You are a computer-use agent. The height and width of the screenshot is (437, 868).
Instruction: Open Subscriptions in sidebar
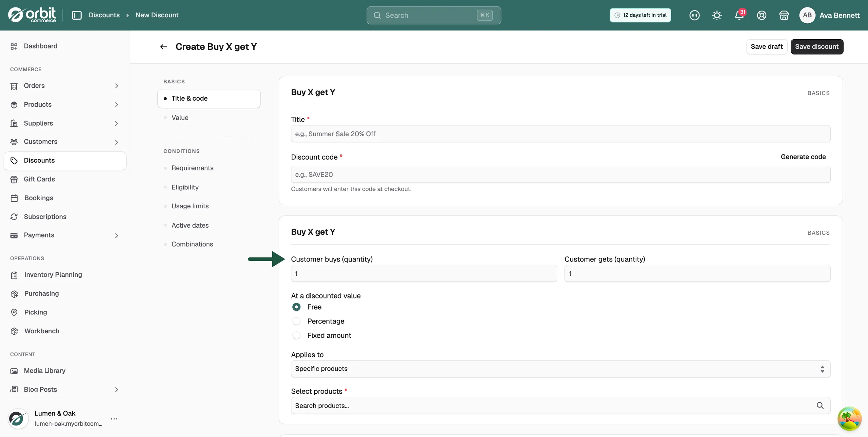click(65, 217)
